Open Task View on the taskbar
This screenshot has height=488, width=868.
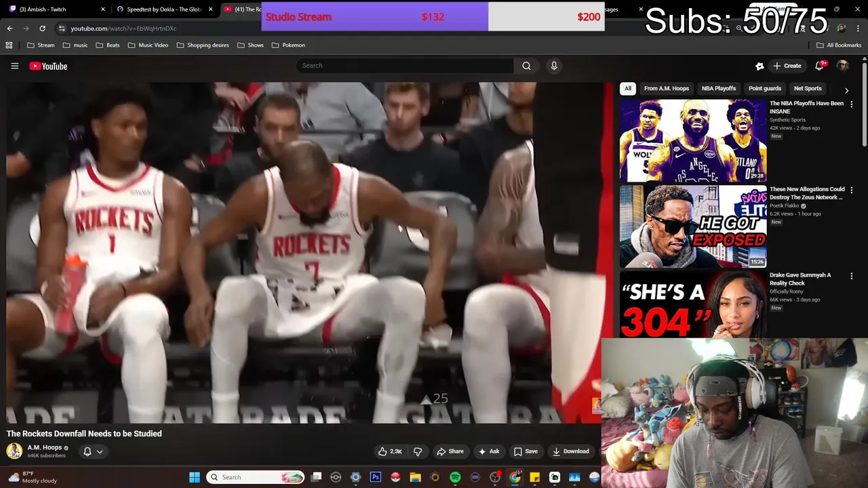click(316, 477)
